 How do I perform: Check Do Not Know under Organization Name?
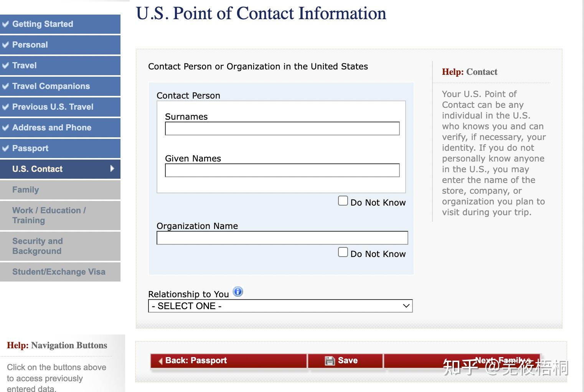point(343,252)
